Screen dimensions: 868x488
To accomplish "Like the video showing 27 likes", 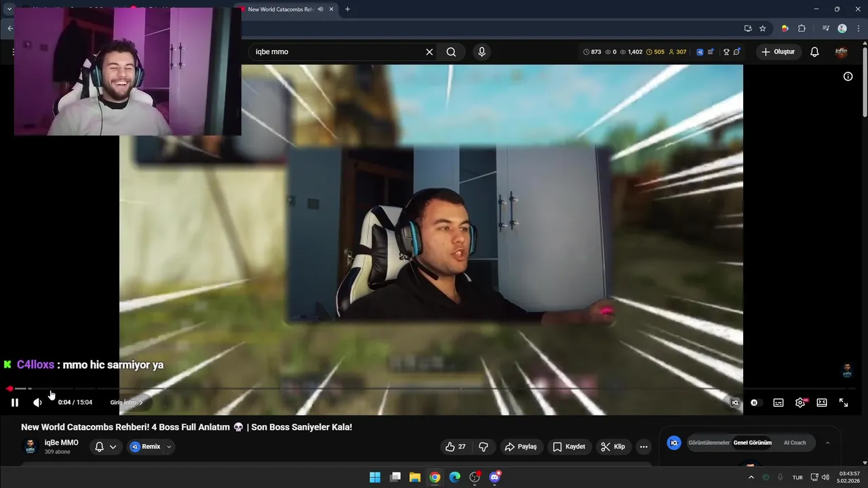I will click(x=455, y=447).
